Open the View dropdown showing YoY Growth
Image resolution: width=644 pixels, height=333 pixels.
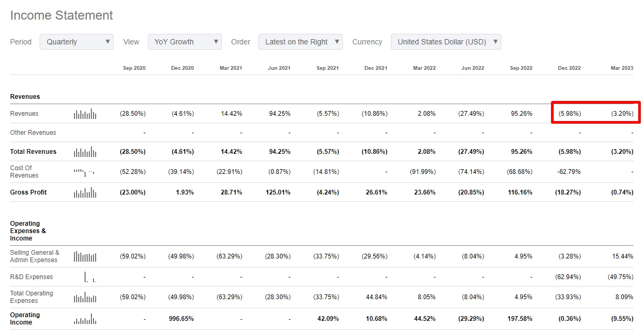coord(184,41)
